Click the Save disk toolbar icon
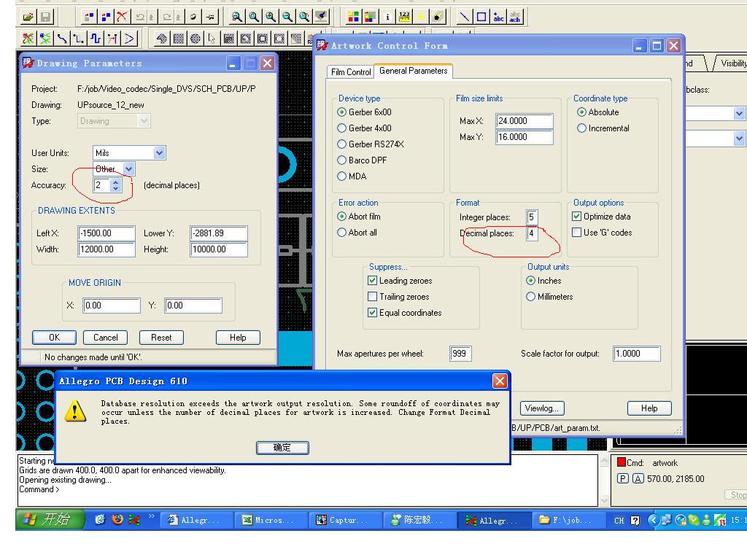 [x=45, y=17]
